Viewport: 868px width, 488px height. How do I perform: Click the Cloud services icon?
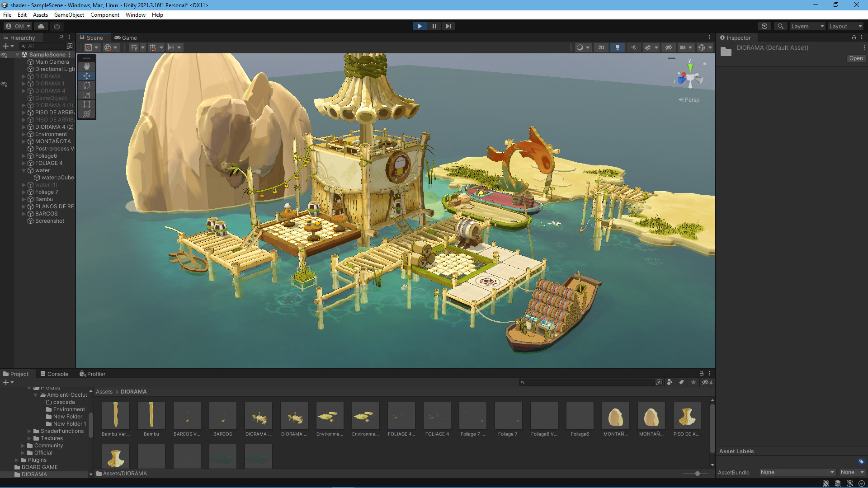(x=41, y=26)
